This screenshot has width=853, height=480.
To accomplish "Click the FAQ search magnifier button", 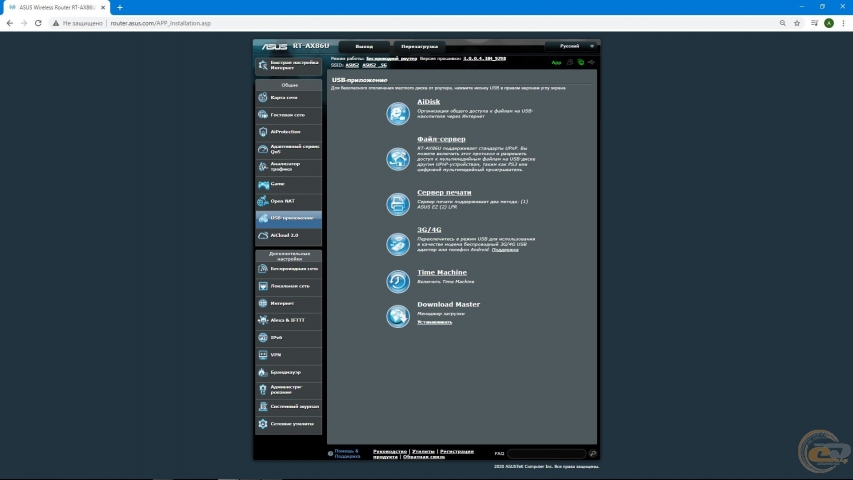I will coord(592,453).
